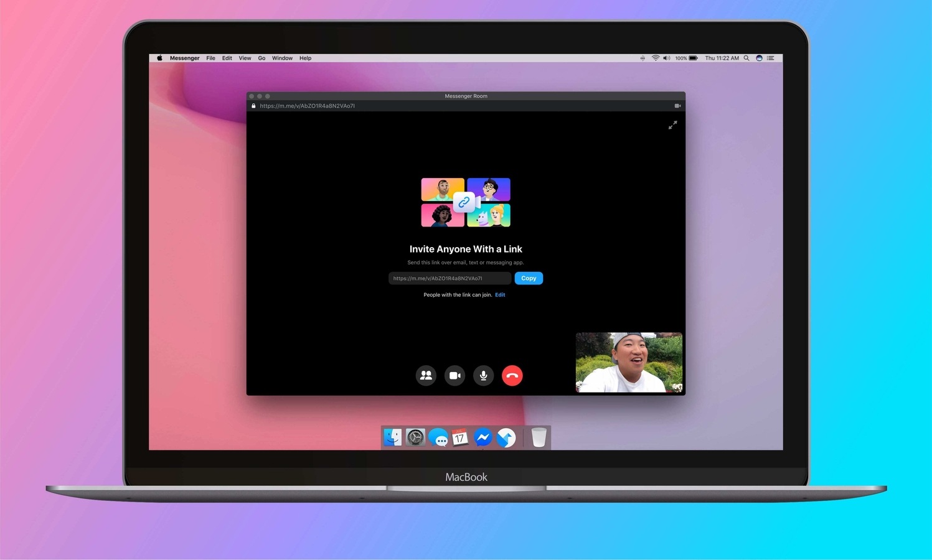Open Messages from the Dock

(x=438, y=438)
